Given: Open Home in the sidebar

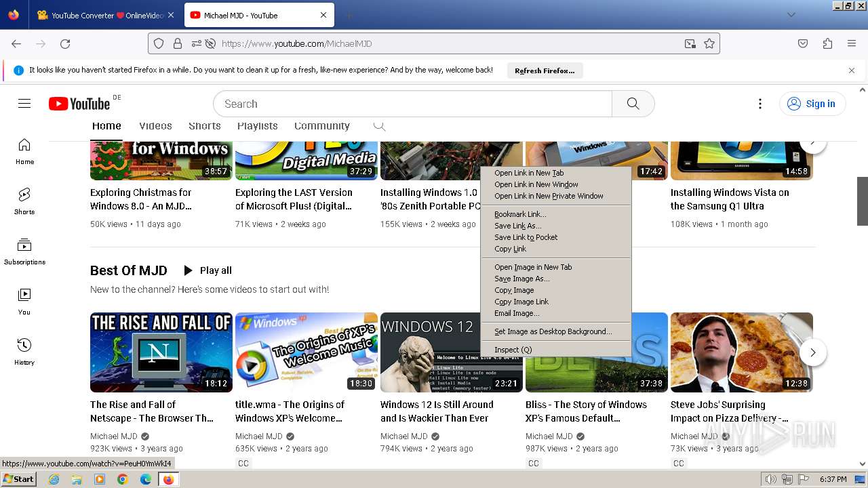Looking at the screenshot, I should [x=24, y=151].
